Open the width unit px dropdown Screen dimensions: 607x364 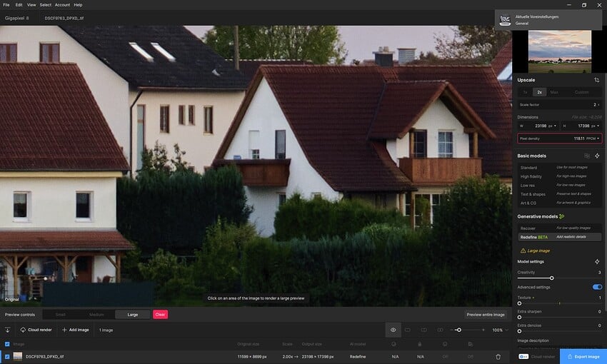553,126
